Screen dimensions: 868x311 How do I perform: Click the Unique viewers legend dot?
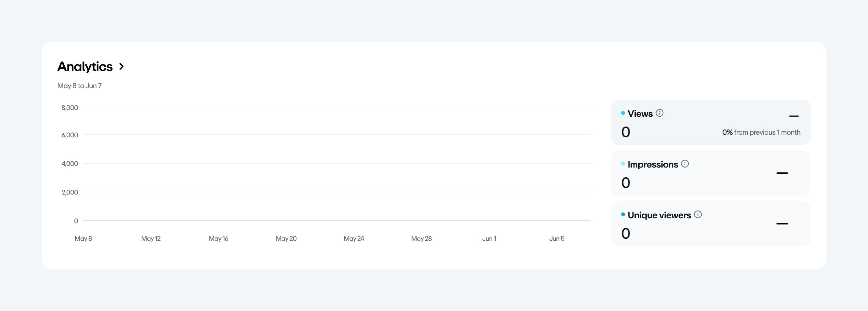coord(623,214)
